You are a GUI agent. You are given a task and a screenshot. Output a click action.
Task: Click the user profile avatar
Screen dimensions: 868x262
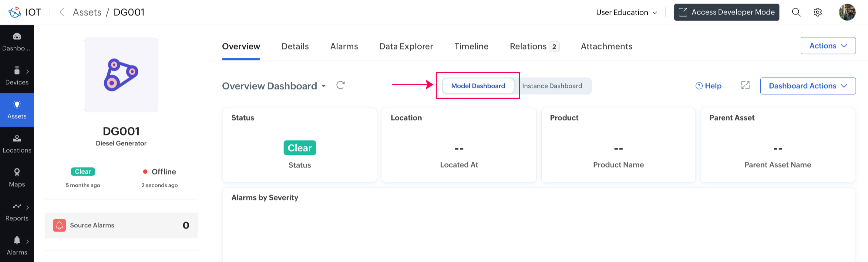pos(847,12)
